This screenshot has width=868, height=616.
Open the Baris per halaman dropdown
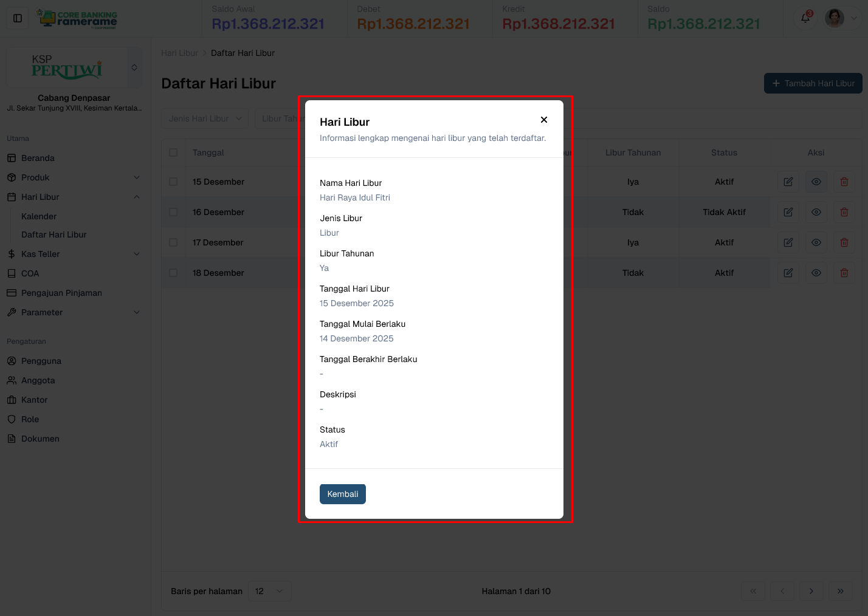click(269, 590)
